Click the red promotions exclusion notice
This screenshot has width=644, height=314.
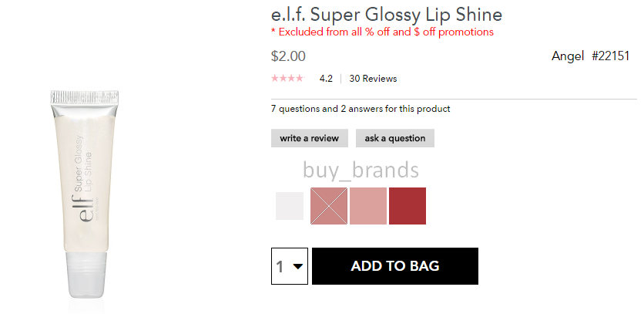point(382,32)
